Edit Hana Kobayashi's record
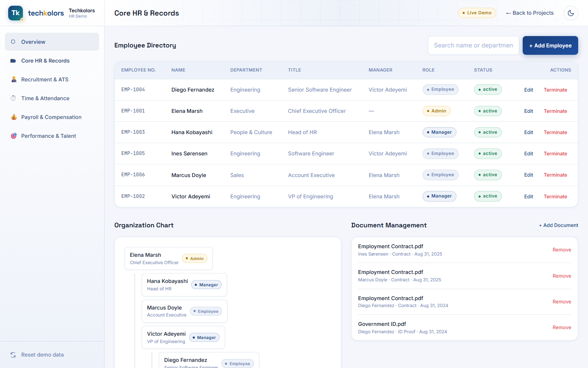The width and height of the screenshot is (588, 368). tap(529, 132)
